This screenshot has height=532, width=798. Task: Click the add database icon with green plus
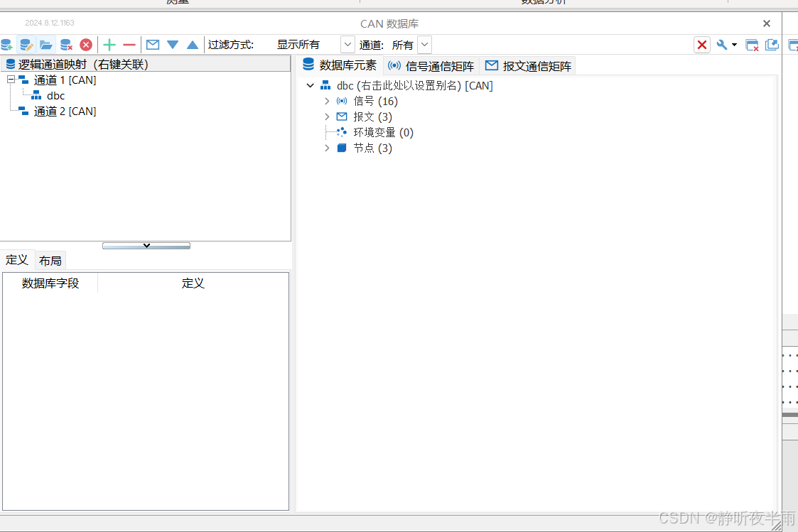coord(6,45)
